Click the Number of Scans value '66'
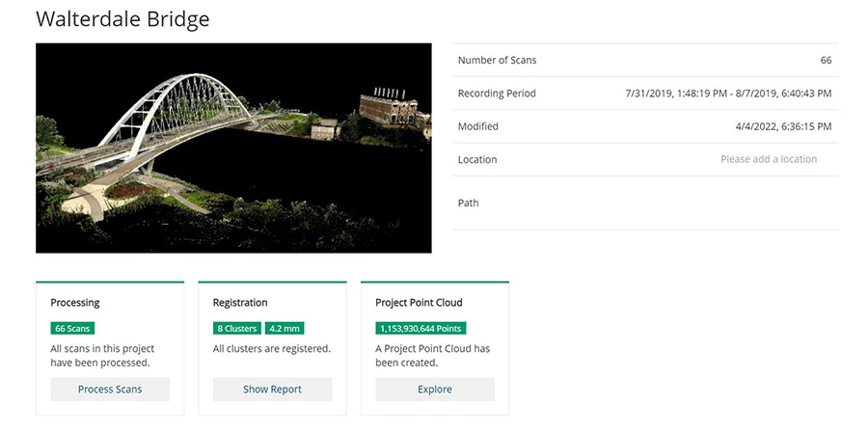 pos(826,61)
